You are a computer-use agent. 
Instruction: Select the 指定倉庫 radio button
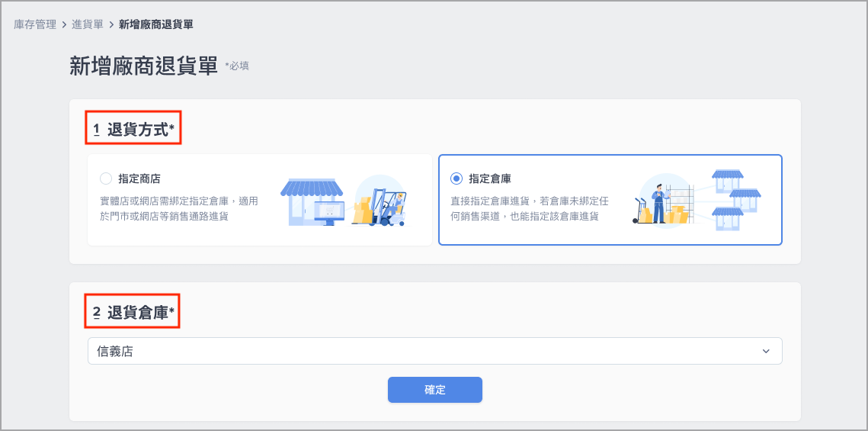tap(456, 179)
